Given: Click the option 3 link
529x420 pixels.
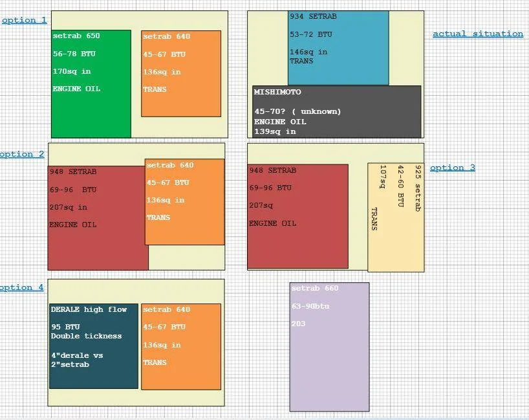Looking at the screenshot, I should click(453, 168).
